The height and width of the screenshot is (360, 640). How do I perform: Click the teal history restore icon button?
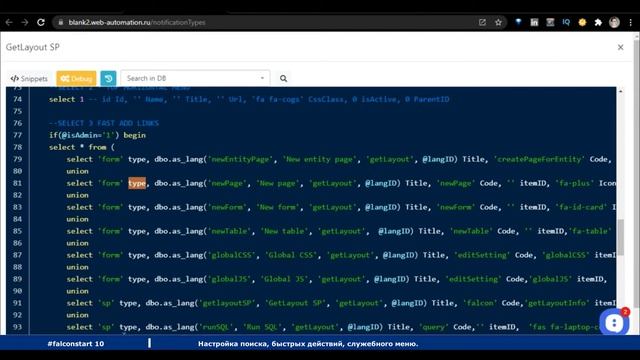pyautogui.click(x=108, y=78)
